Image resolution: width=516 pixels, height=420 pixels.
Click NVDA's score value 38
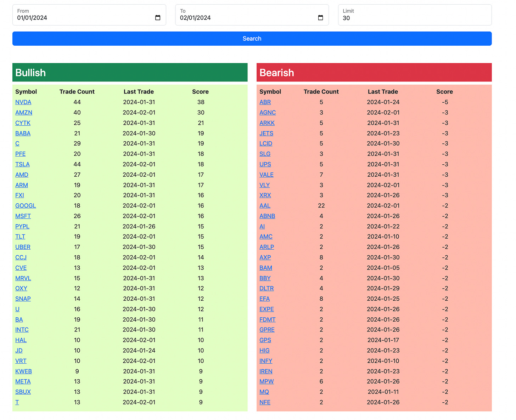pyautogui.click(x=201, y=102)
